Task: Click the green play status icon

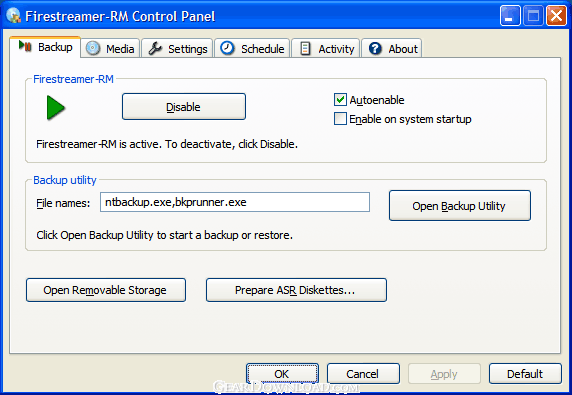Action: [x=56, y=108]
